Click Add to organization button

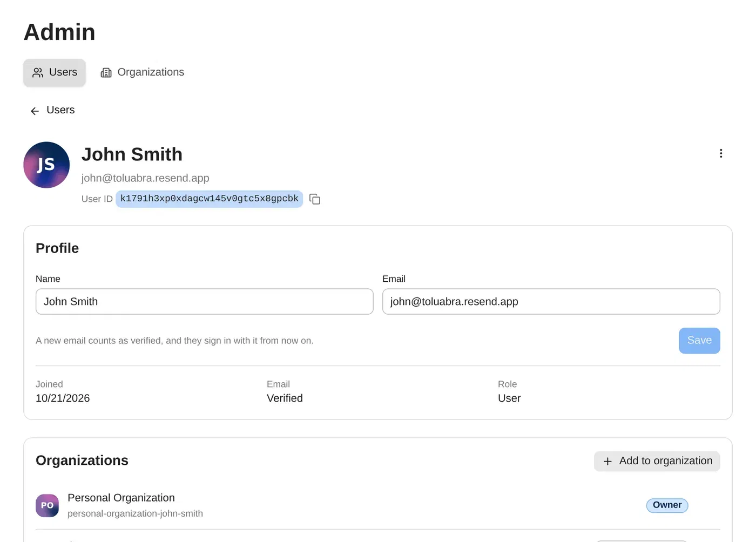(657, 461)
